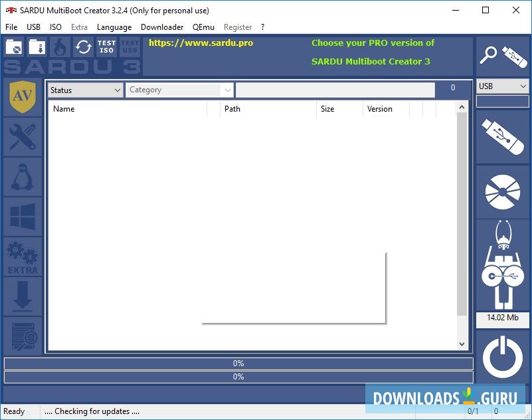The width and height of the screenshot is (532, 420).
Task: Open the Windows logo category
Action: pos(23,217)
